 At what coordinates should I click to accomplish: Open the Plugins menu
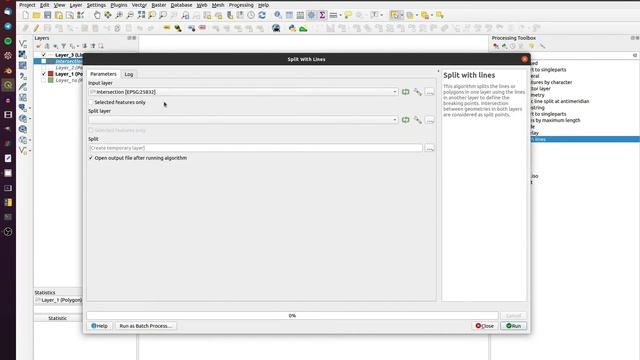coord(119,5)
